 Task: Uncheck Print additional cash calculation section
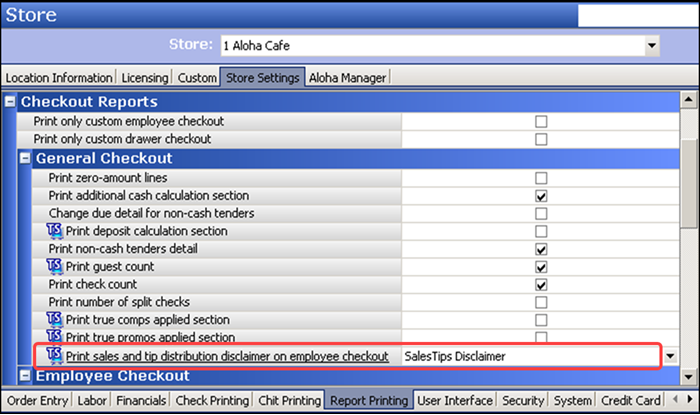(x=541, y=196)
